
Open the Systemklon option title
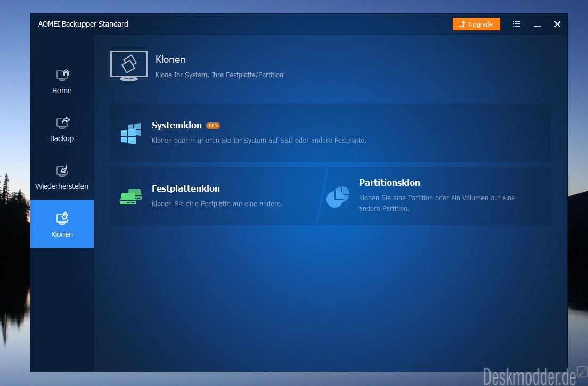[x=177, y=125]
